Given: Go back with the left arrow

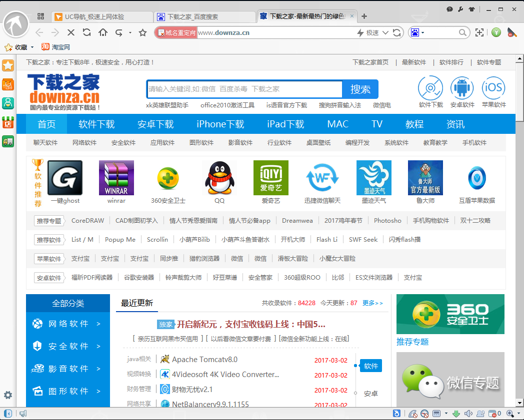Looking at the screenshot, I should (x=39, y=32).
